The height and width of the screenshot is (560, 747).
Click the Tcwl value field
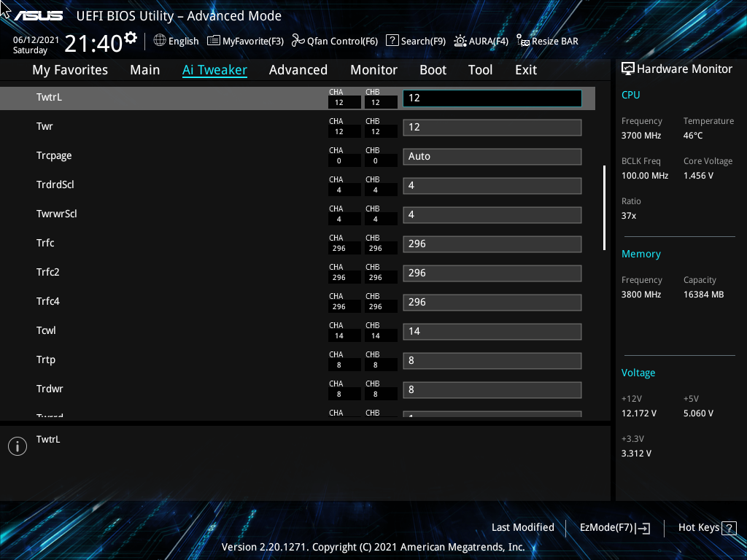[x=492, y=332]
